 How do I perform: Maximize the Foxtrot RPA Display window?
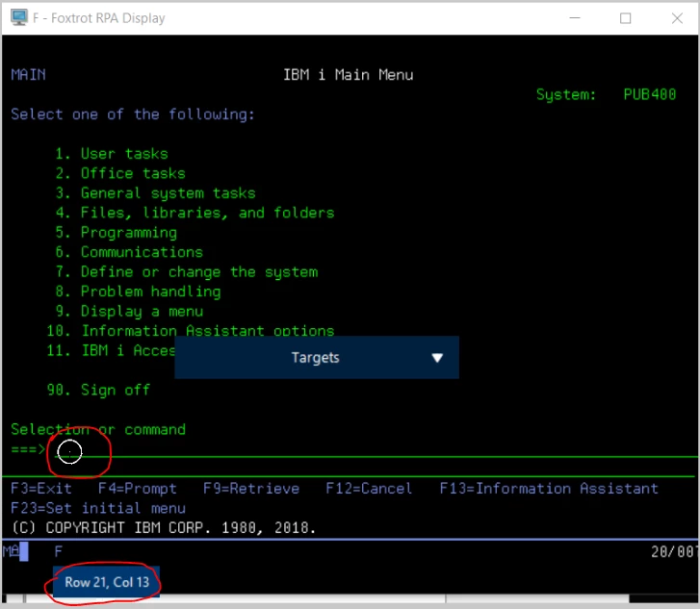[626, 18]
